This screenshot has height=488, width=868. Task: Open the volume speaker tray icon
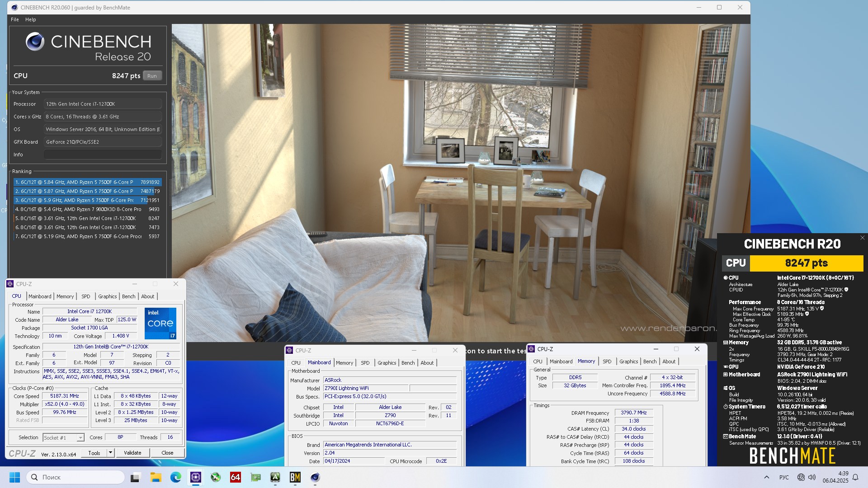point(812,477)
